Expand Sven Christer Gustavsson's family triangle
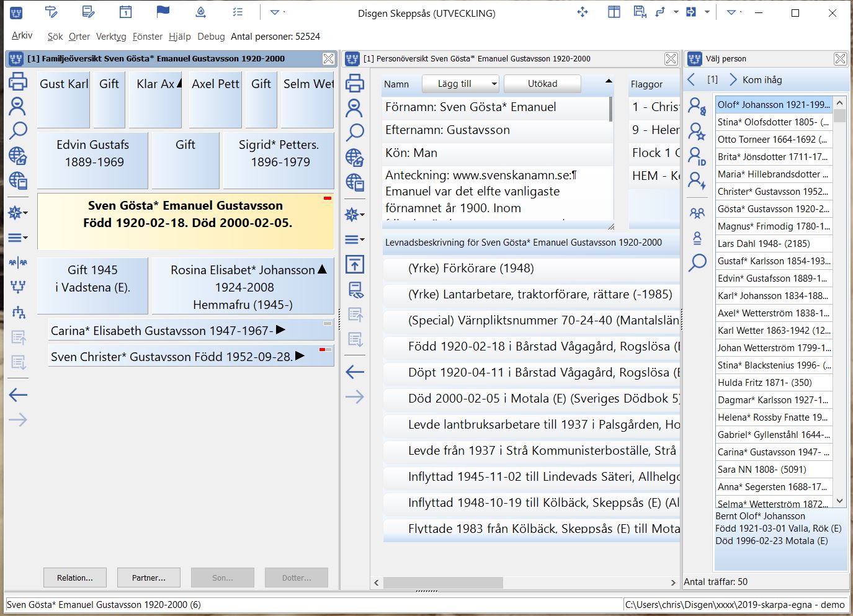The height and width of the screenshot is (616, 853). click(x=300, y=356)
